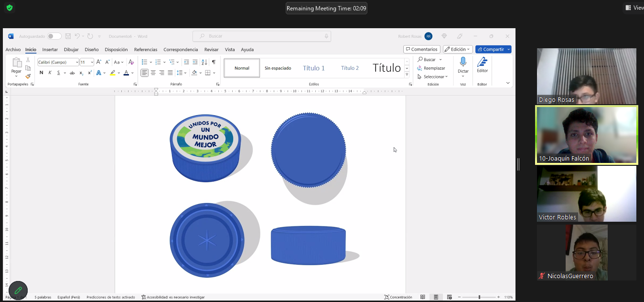Show paragraph marks with pilcrow icon
The height and width of the screenshot is (302, 644).
pyautogui.click(x=214, y=62)
